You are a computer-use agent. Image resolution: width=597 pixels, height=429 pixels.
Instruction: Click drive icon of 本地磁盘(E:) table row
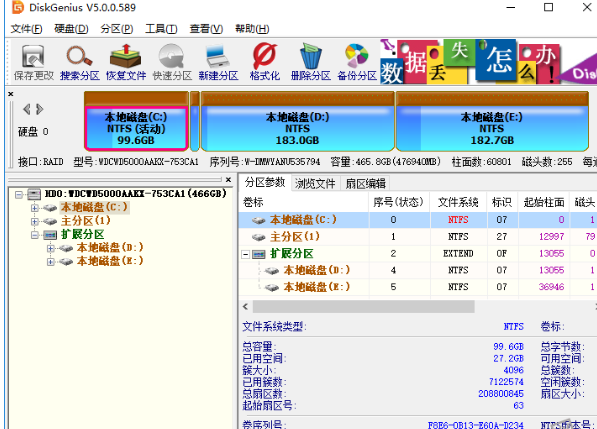point(272,287)
